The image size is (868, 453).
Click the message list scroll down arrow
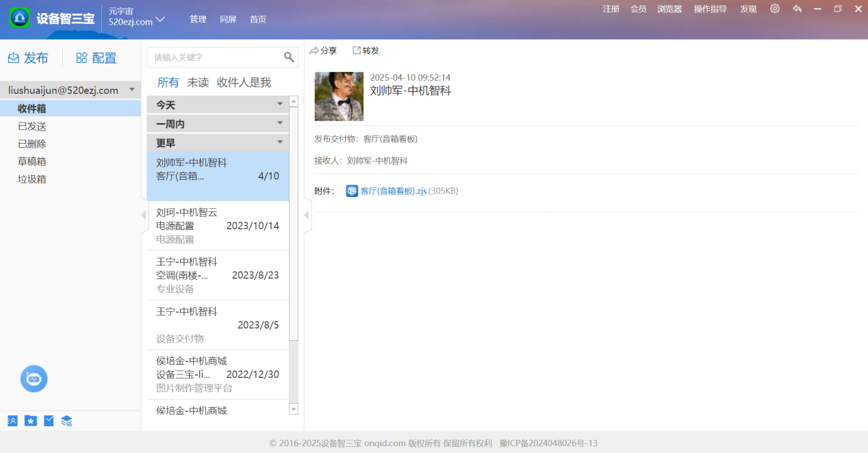(294, 409)
